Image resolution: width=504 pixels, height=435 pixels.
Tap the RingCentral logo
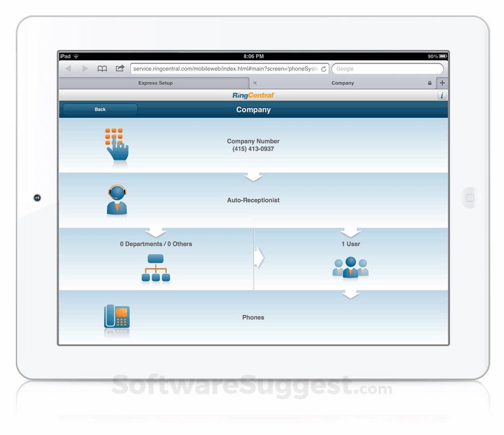[x=253, y=95]
